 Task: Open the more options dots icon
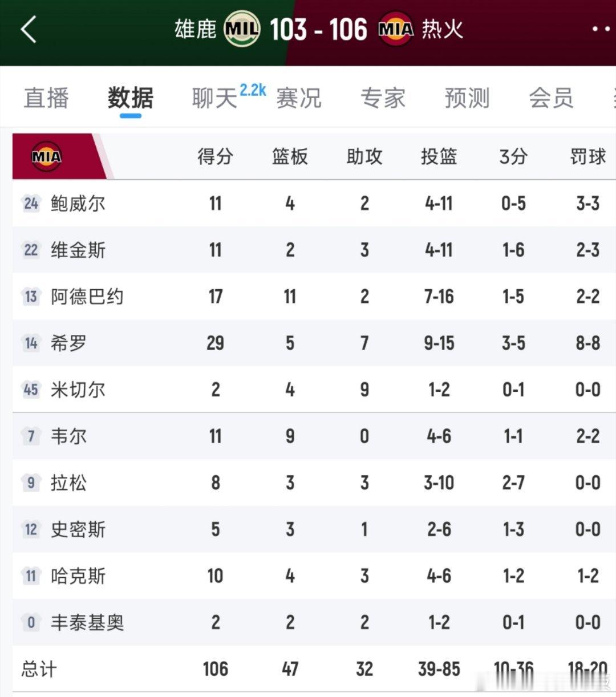pos(601,29)
